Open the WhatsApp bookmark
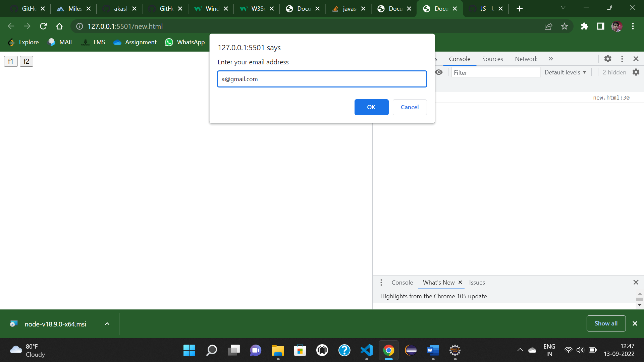 (x=185, y=42)
